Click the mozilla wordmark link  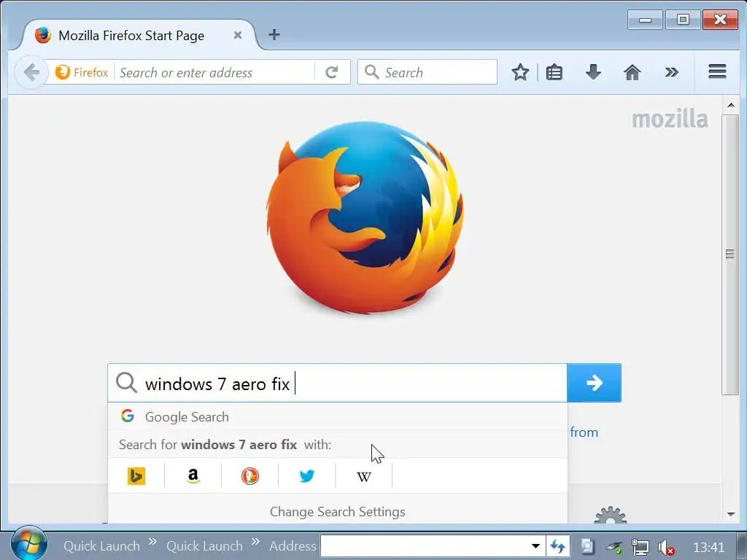click(670, 119)
